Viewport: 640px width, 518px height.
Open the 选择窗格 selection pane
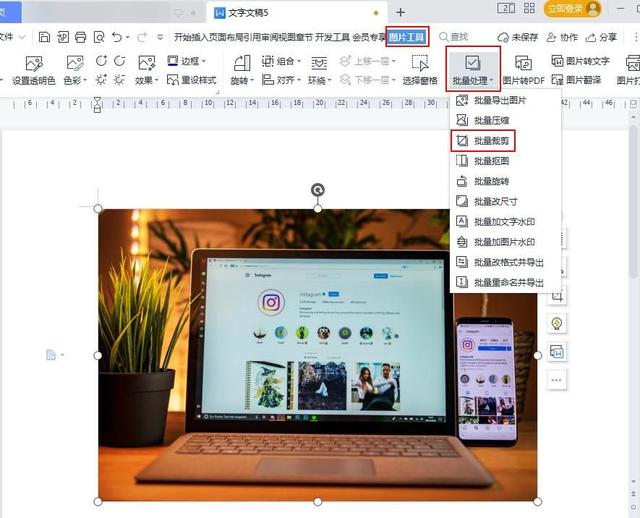(x=420, y=70)
